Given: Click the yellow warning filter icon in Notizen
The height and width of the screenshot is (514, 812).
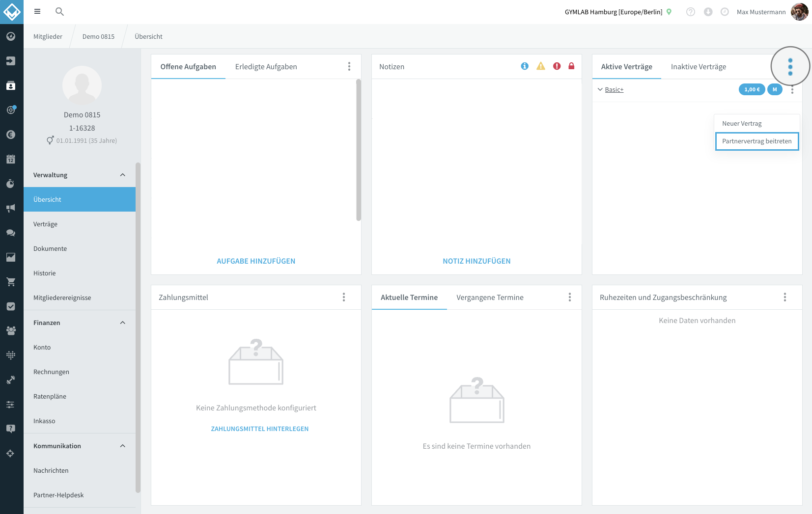Looking at the screenshot, I should (x=541, y=66).
